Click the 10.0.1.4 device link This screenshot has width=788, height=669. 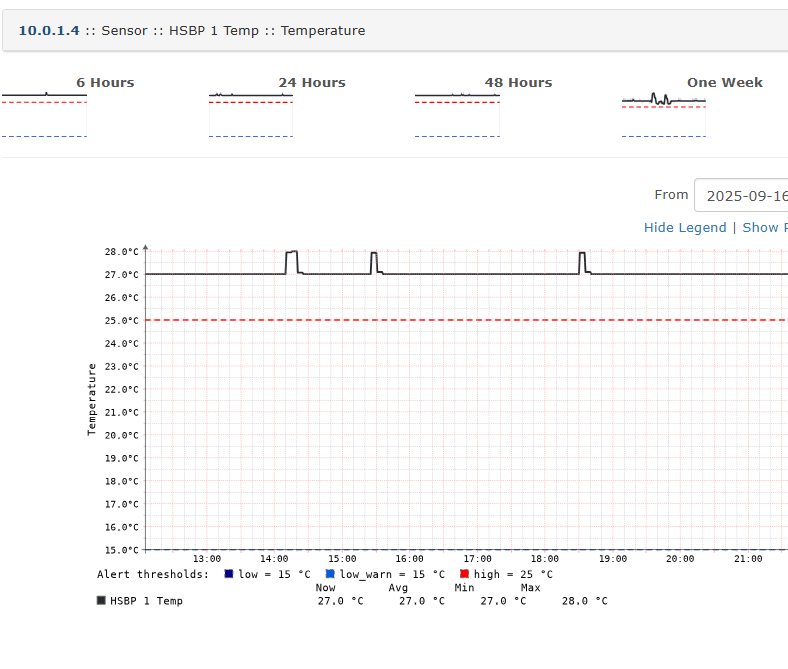pyautogui.click(x=49, y=31)
